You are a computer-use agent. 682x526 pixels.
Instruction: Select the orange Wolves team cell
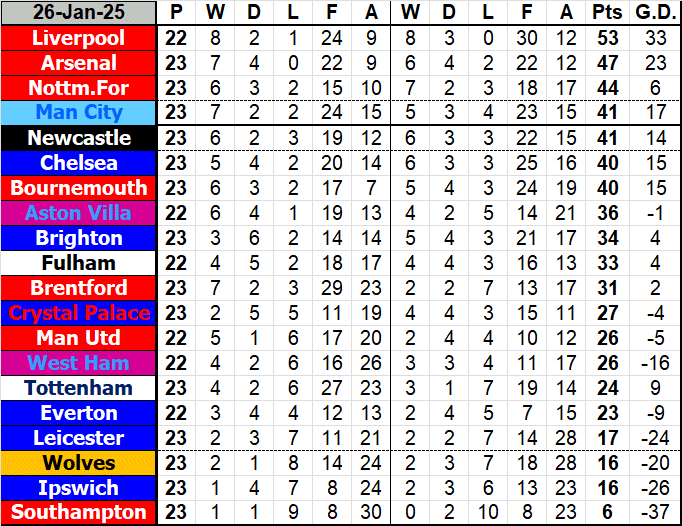point(79,463)
